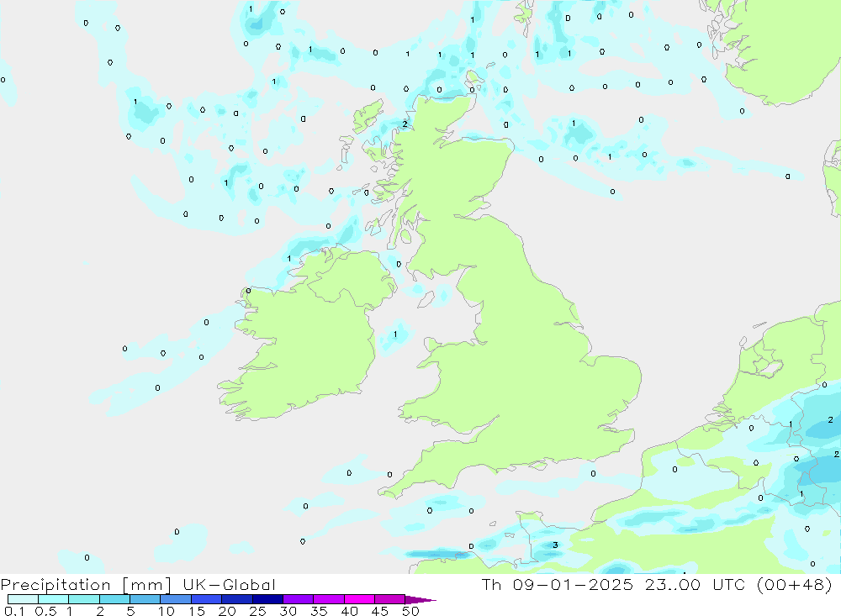Click the date 'Th 09-01-2025'
This screenshot has height=616, width=841.
(558, 584)
